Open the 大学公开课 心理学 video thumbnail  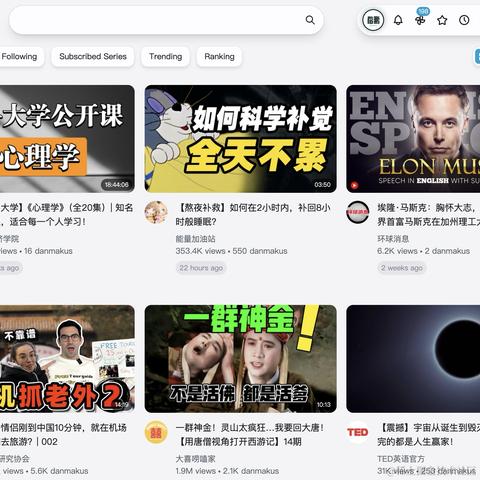point(67,139)
